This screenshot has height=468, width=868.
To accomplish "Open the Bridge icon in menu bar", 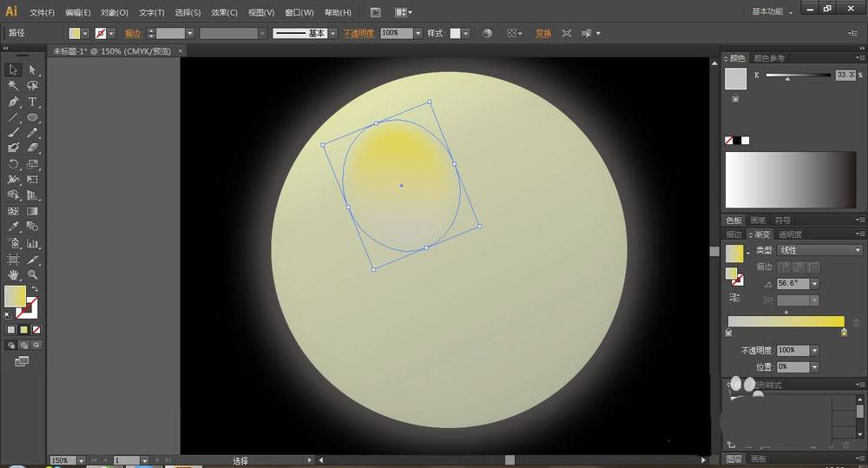I will click(375, 12).
